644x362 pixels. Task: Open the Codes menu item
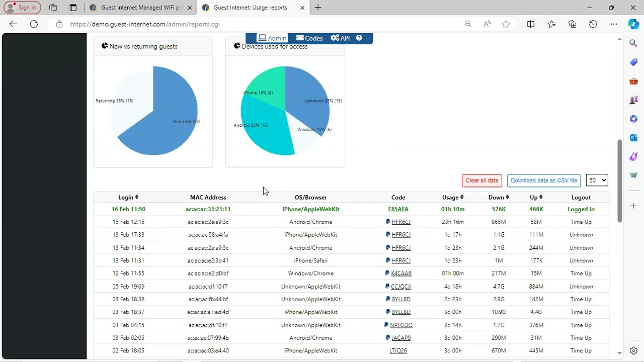309,38
